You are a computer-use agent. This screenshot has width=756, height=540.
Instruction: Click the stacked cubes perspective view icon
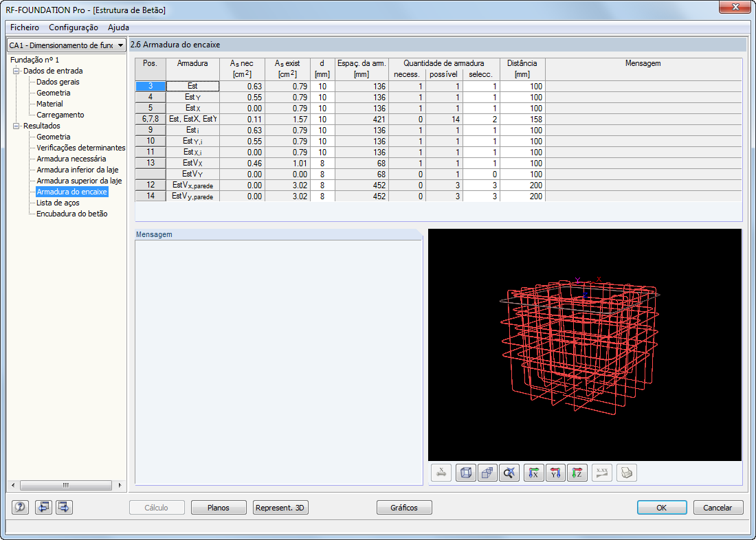487,473
